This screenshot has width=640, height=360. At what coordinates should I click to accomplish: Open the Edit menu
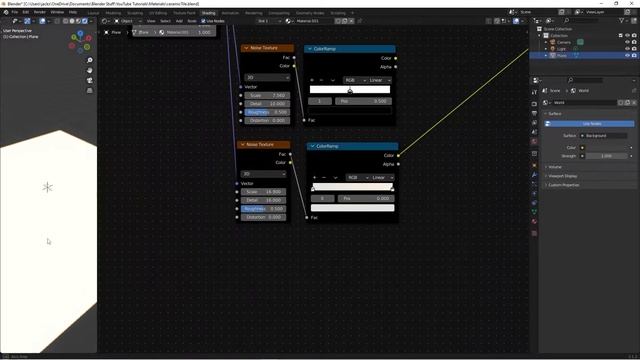26,12
